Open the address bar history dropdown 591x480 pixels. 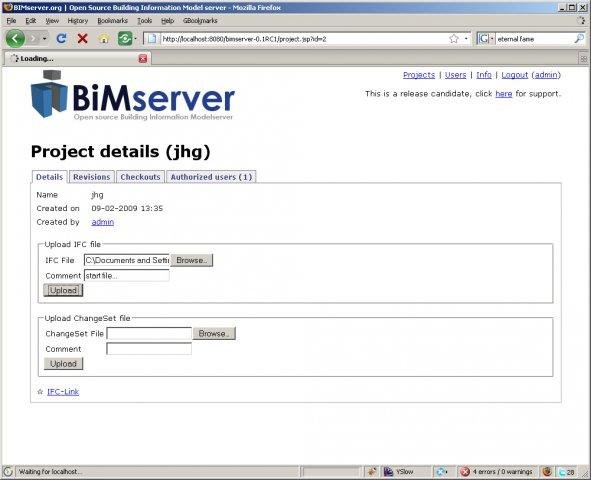[466, 38]
